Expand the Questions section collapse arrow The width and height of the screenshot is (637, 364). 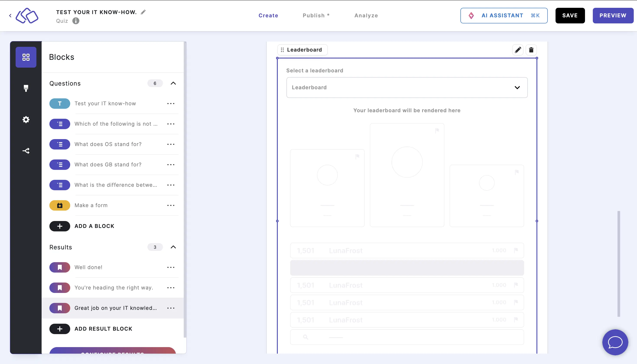(x=174, y=84)
